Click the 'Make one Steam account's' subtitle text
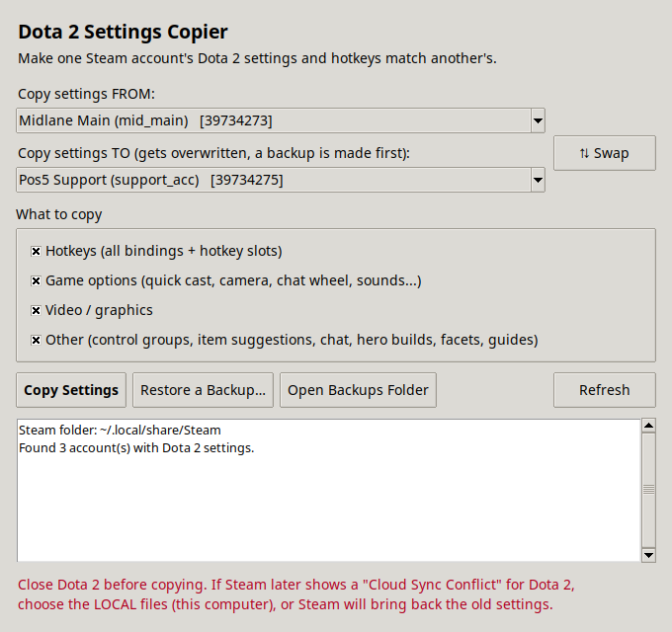 click(257, 58)
